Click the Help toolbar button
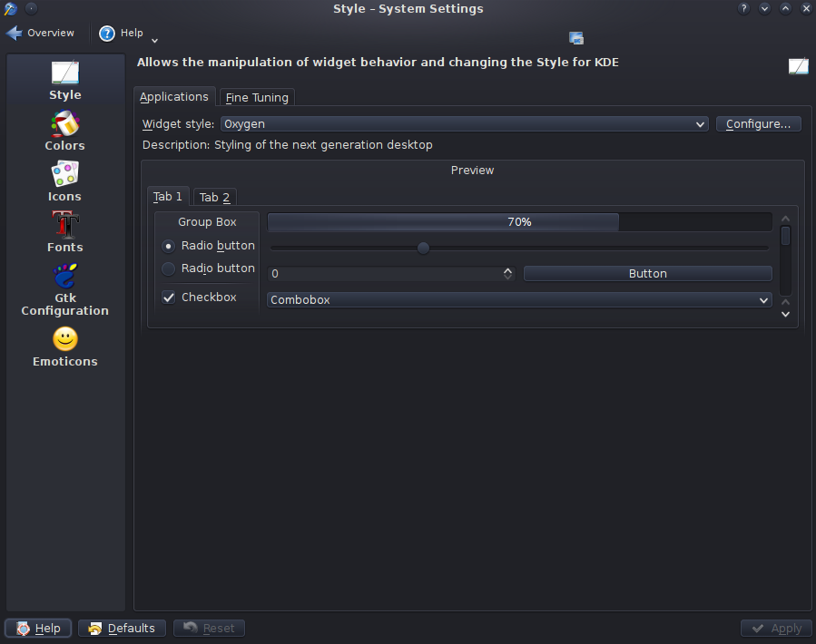Screen dimensions: 816x644 point(122,33)
